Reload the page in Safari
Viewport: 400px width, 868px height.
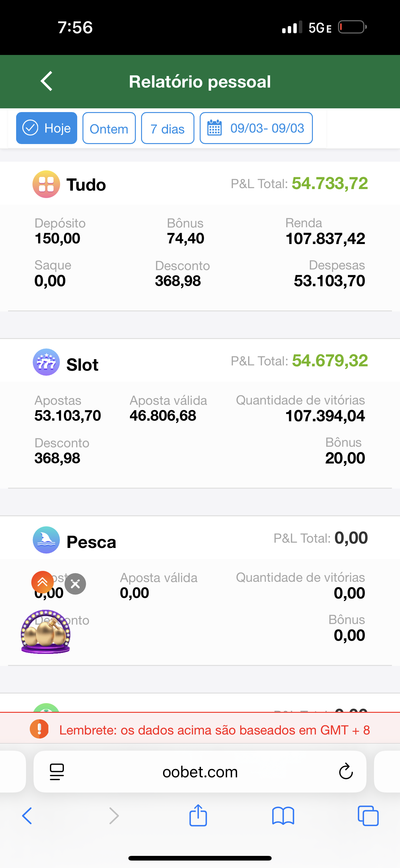(345, 772)
